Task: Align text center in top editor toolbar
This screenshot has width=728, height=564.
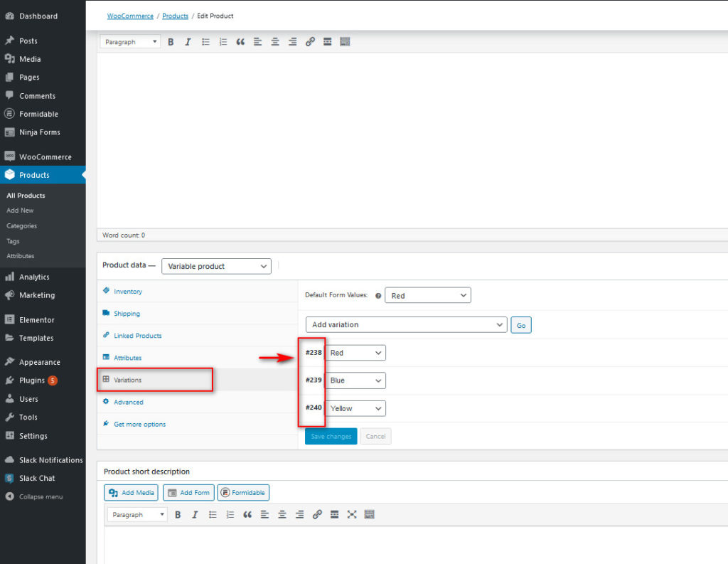Action: 275,42
